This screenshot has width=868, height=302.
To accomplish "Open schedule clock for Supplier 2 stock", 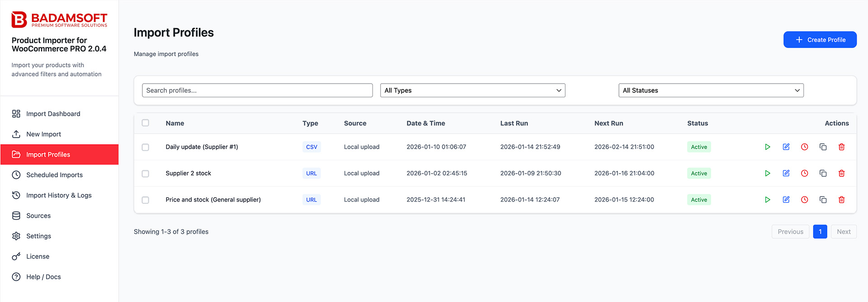I will (x=805, y=173).
